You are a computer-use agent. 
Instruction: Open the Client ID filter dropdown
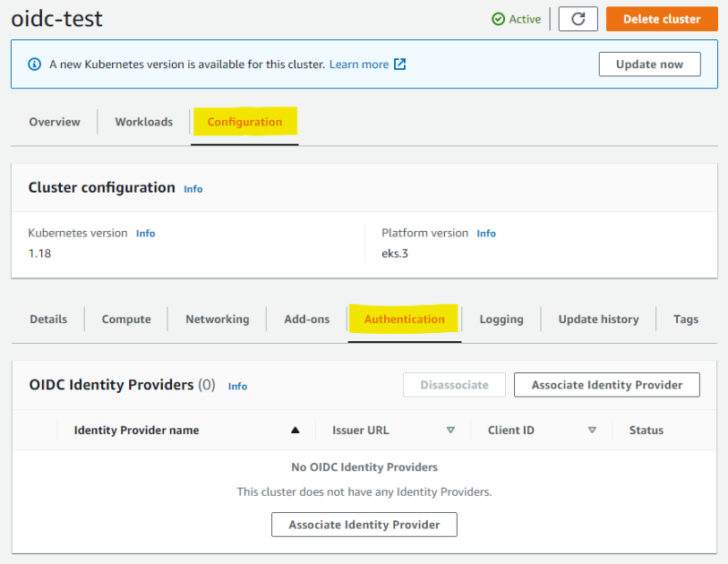point(592,430)
